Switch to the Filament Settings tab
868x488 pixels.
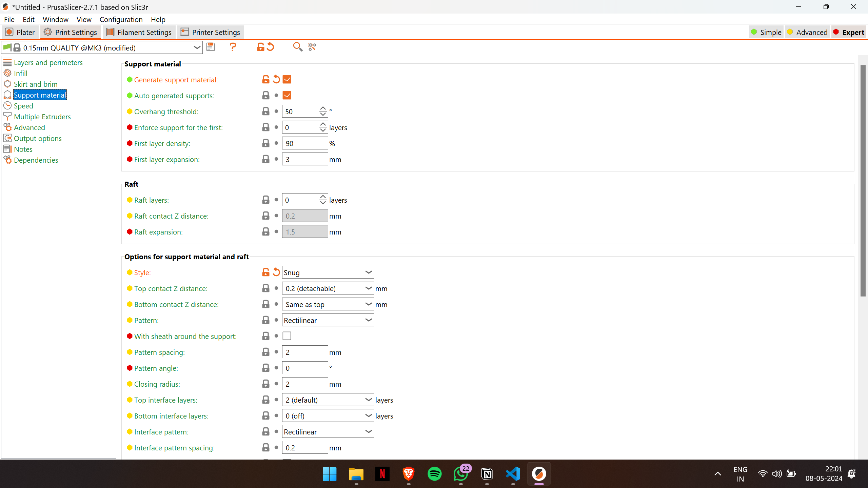pos(139,32)
